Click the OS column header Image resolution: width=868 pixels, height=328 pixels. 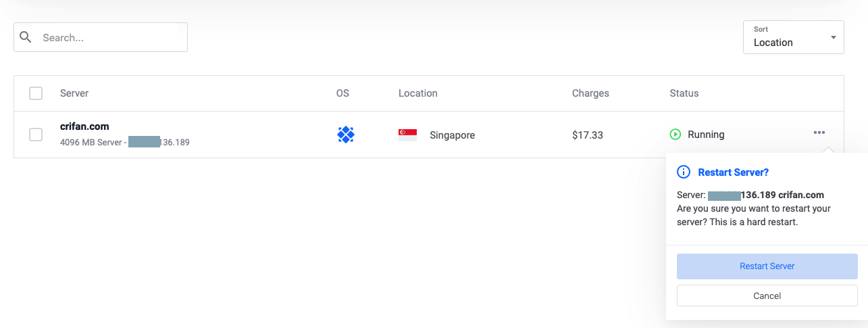click(342, 93)
